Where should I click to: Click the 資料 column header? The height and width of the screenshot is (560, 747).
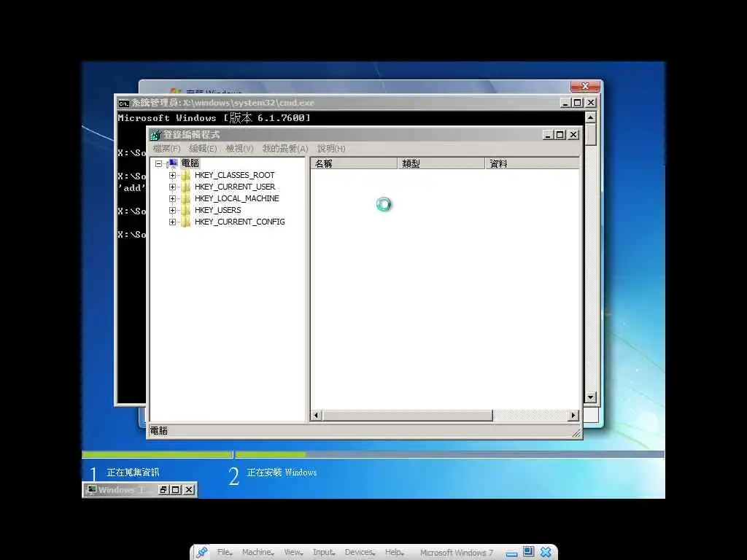point(533,164)
